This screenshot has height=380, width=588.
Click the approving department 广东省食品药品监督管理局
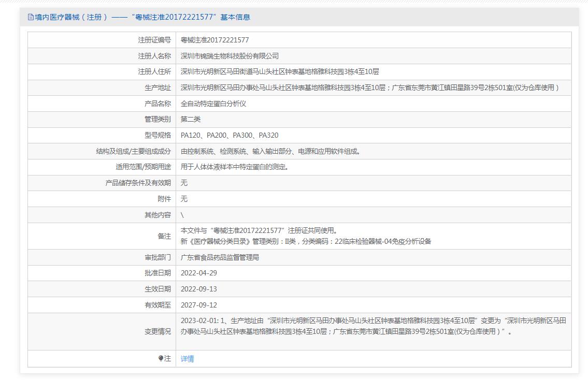220,257
